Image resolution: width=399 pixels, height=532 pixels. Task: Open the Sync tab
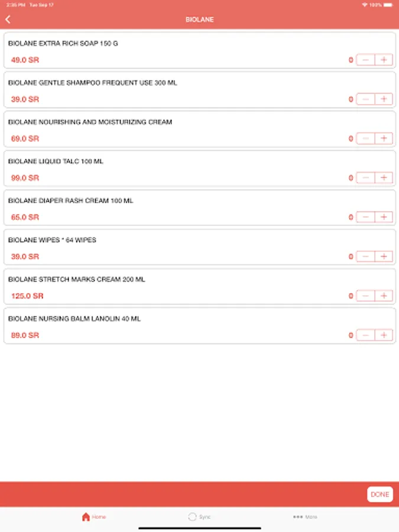point(200,517)
